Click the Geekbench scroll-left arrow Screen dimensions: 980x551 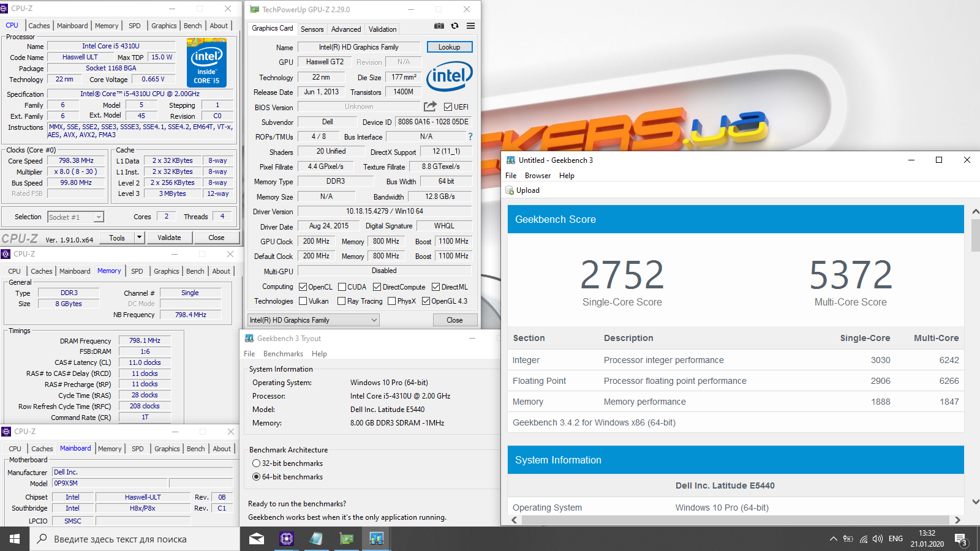click(x=514, y=520)
